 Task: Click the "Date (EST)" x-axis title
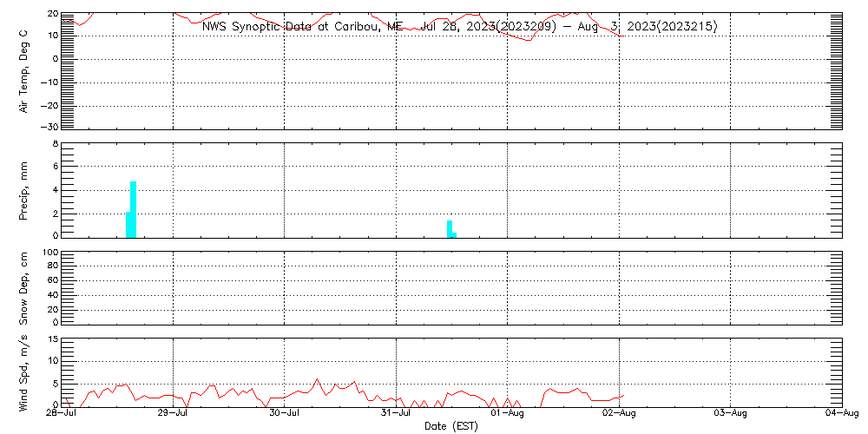(451, 426)
